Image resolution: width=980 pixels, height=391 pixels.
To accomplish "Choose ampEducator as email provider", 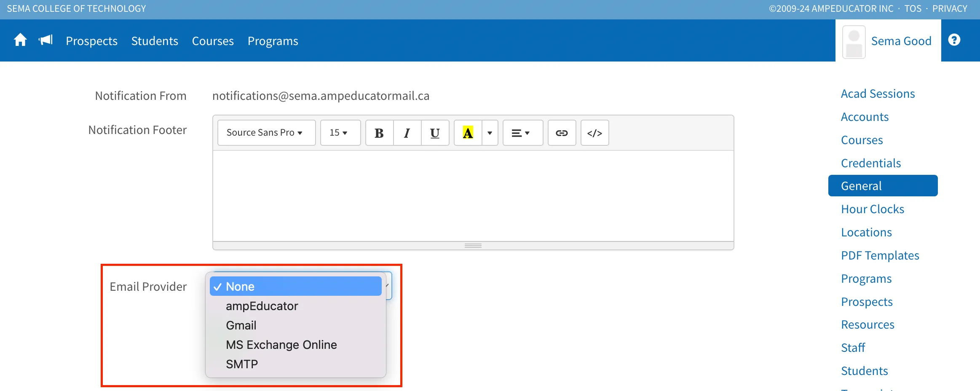I will pos(295,306).
